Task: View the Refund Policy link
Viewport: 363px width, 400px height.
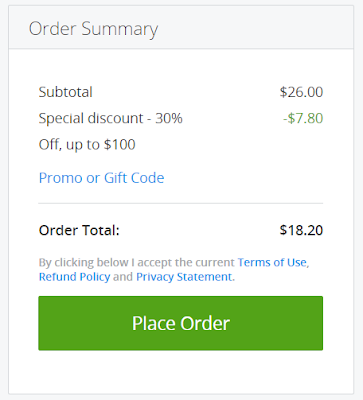Action: pyautogui.click(x=74, y=277)
